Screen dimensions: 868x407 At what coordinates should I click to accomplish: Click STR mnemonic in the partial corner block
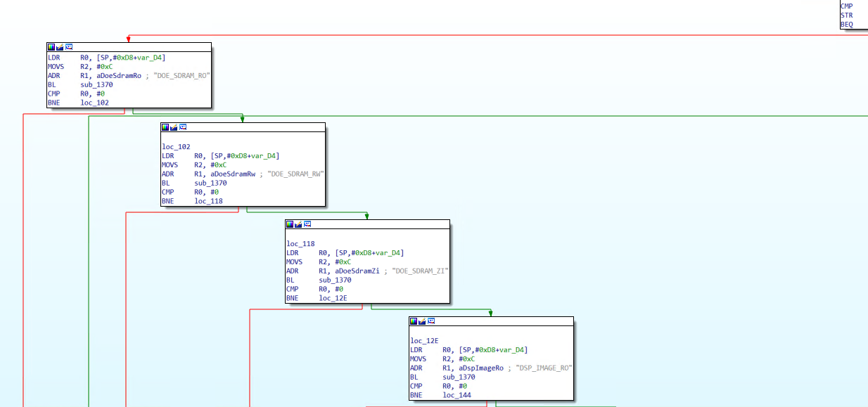(847, 15)
